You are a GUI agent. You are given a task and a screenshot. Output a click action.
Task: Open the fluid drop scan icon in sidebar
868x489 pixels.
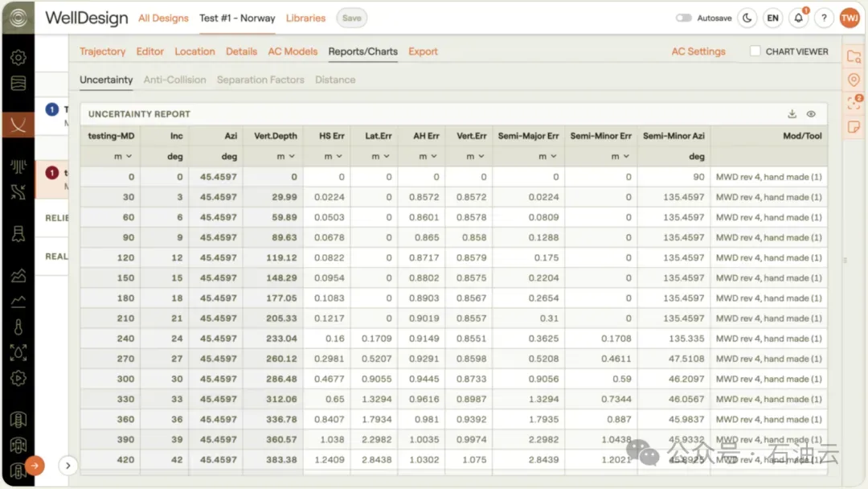[18, 353]
